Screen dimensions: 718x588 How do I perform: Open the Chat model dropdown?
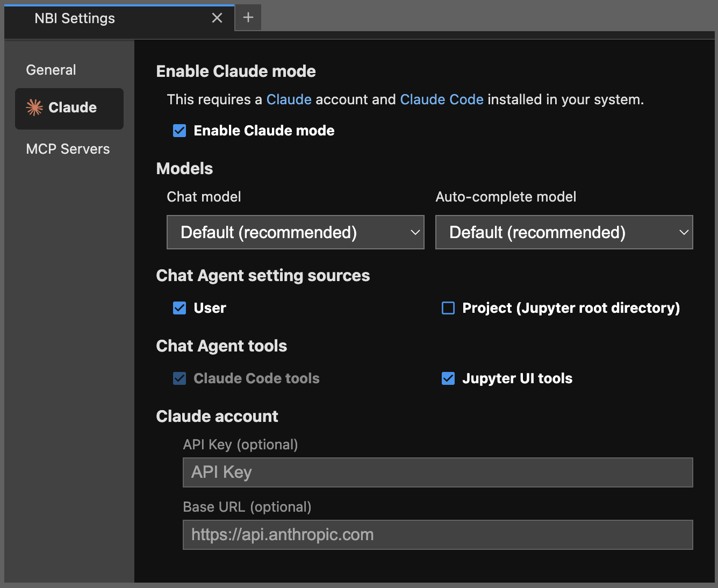(295, 232)
